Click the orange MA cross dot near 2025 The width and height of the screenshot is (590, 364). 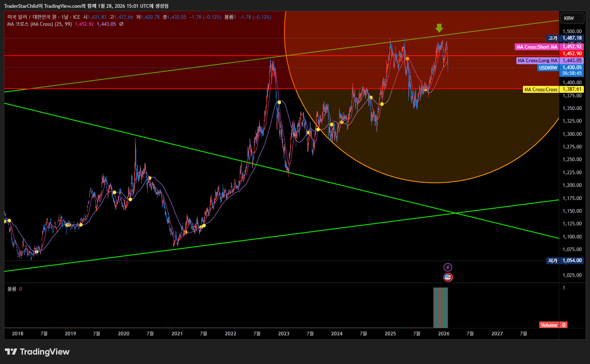pyautogui.click(x=407, y=58)
